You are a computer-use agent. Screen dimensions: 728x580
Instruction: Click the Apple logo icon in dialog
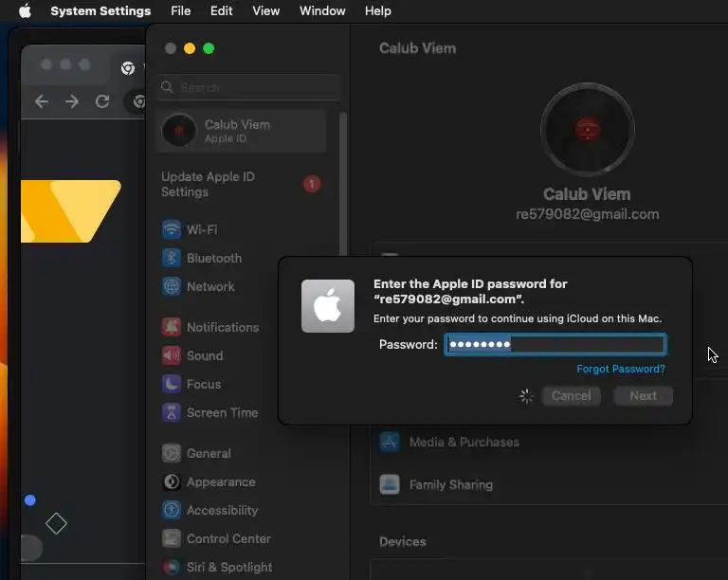328,306
